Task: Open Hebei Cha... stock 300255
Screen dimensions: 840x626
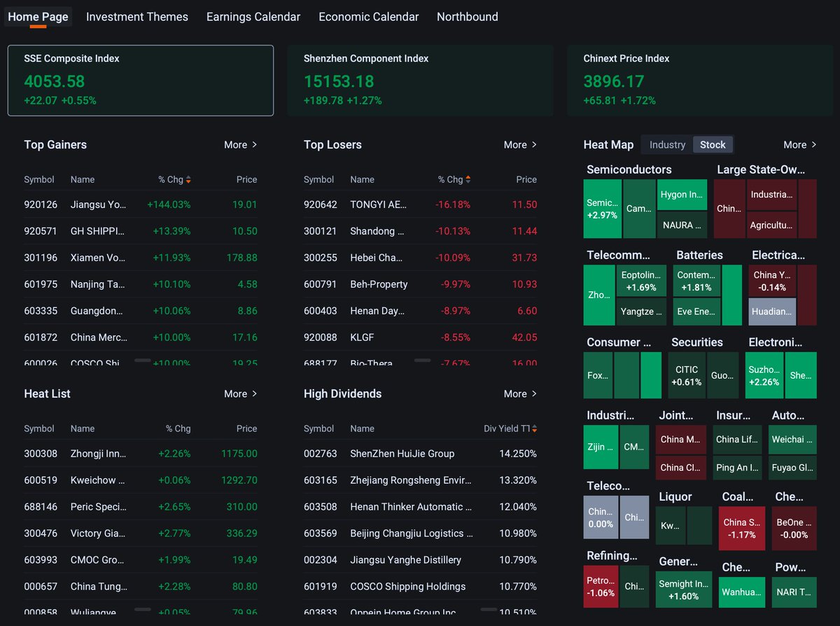Action: click(420, 258)
